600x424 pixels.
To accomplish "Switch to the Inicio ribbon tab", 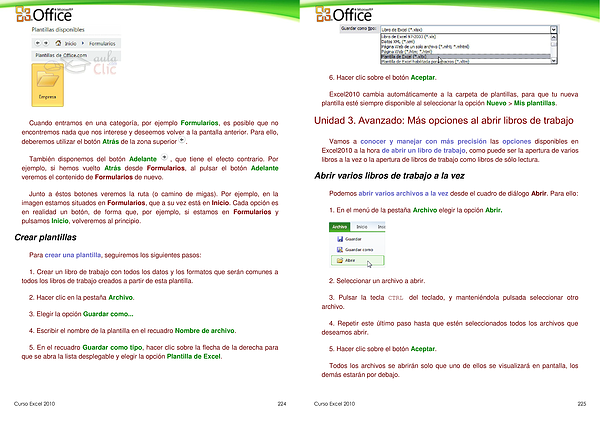I will pos(362,227).
